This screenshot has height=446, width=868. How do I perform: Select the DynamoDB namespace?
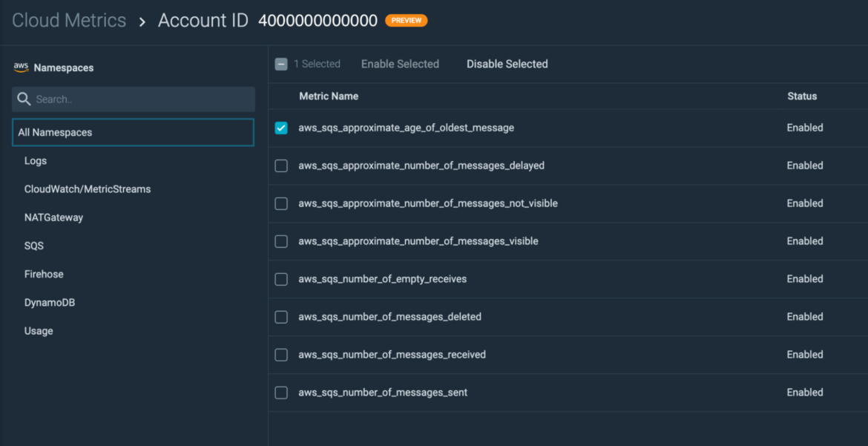point(50,303)
